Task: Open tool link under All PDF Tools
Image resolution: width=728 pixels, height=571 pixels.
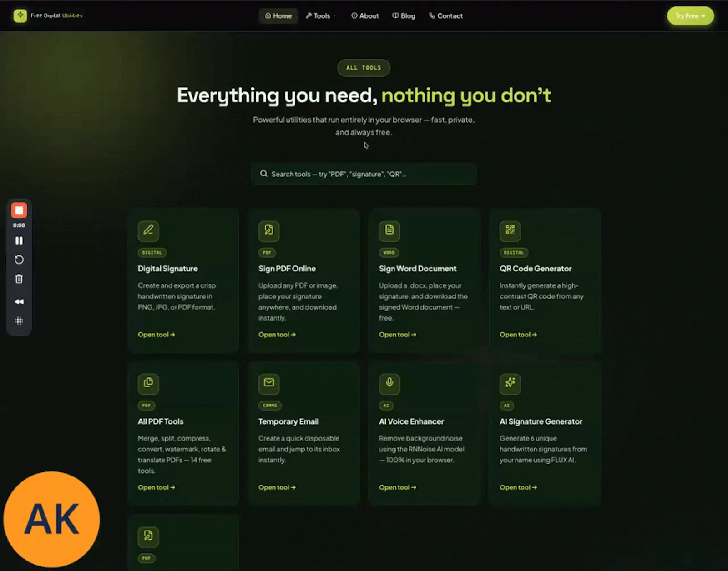Action: point(157,487)
